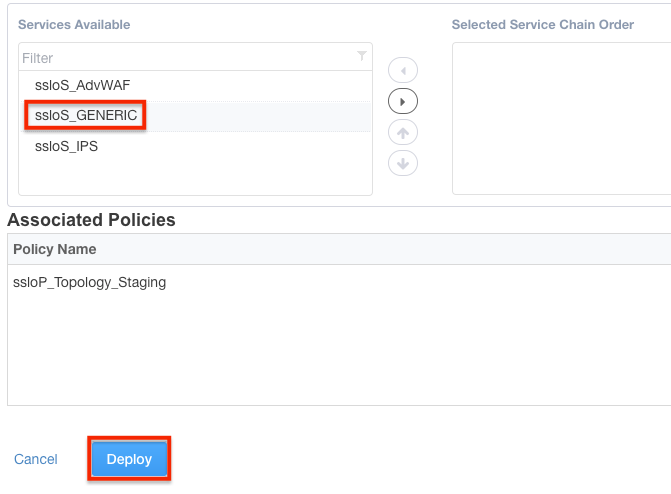Click the Policy Name column header

(x=55, y=249)
